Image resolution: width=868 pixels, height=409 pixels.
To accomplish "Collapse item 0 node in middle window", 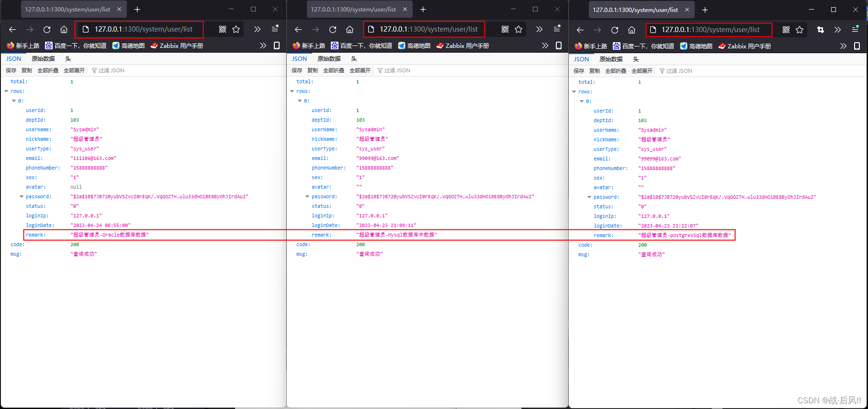I will click(x=300, y=101).
